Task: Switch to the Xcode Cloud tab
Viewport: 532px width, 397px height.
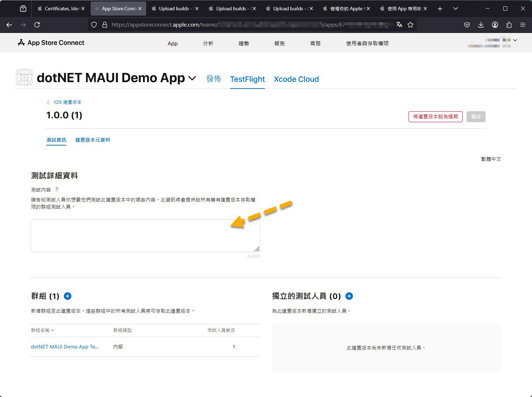Action: click(296, 79)
